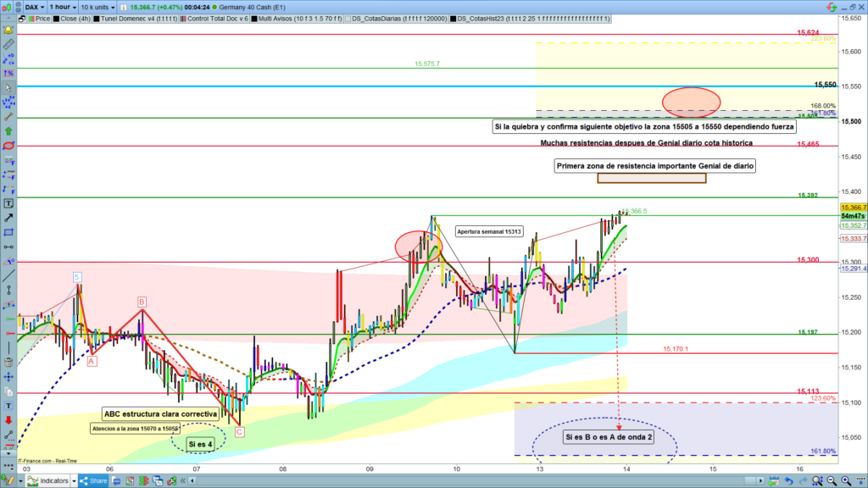Open the Tunel Domenec v4 indicator settings
This screenshot has width=868, height=488.
coord(136,17)
